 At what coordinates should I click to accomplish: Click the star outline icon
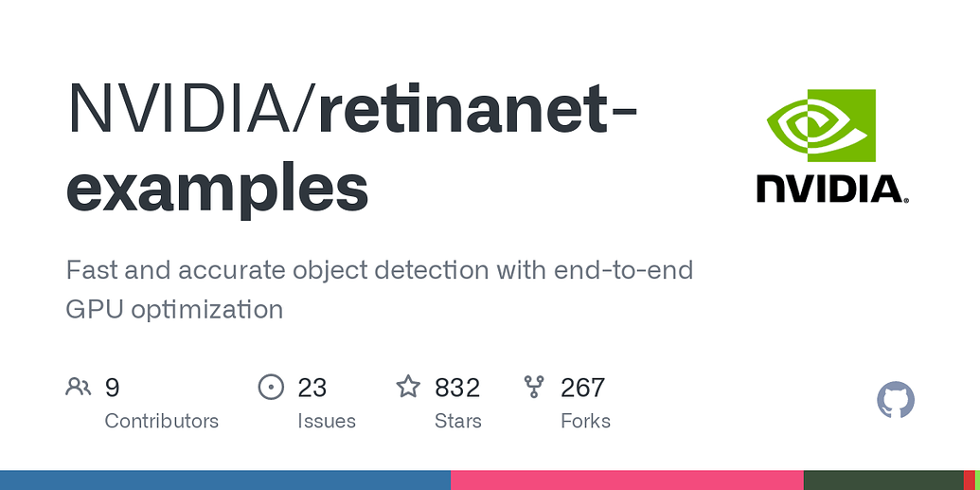click(409, 387)
